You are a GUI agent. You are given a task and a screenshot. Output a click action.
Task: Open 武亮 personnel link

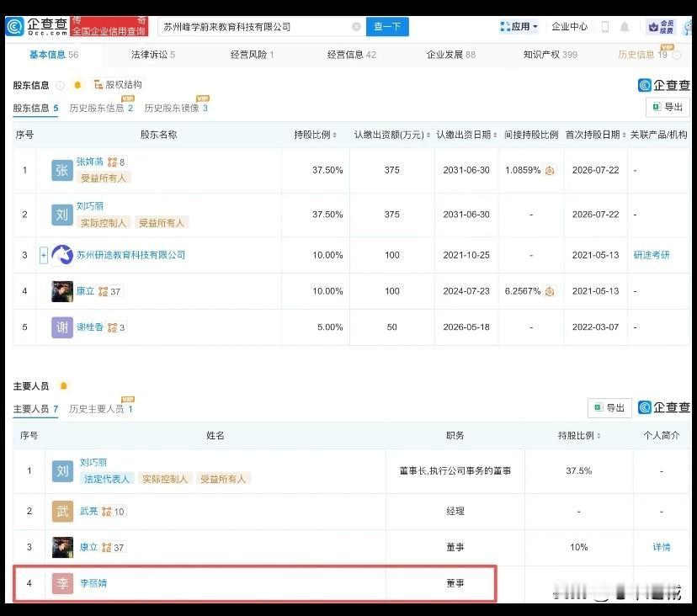(88, 511)
